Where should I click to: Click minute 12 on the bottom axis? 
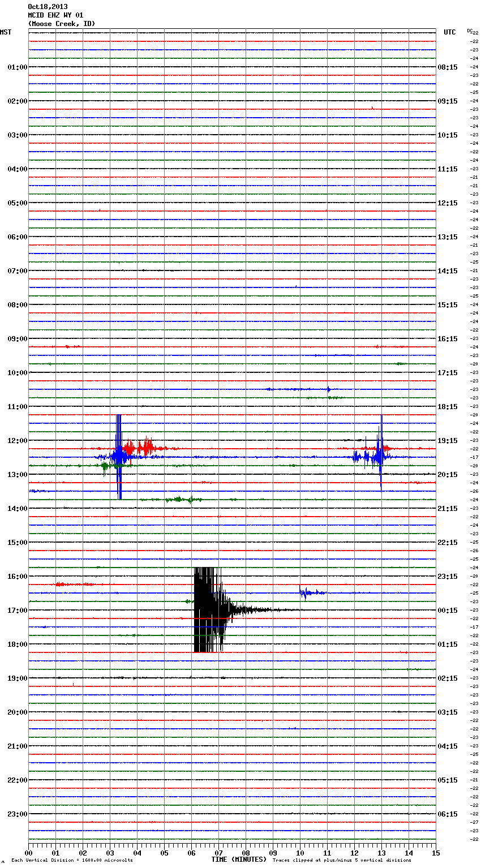[x=355, y=852]
